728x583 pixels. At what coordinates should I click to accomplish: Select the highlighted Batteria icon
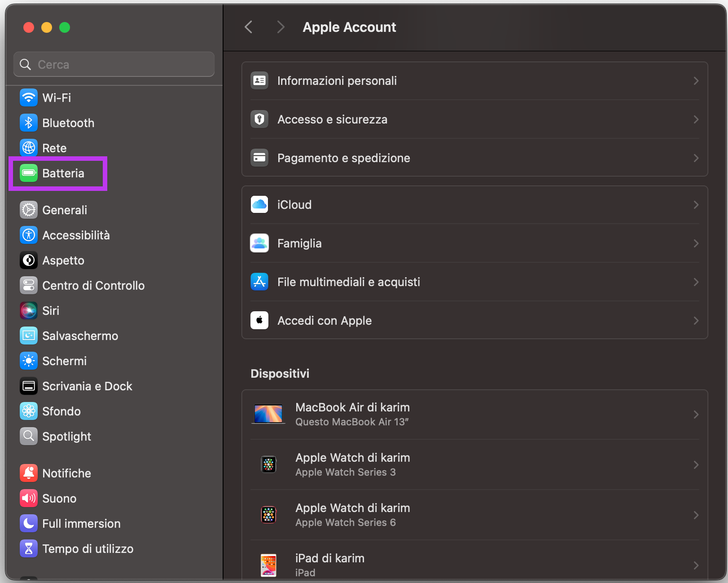28,173
